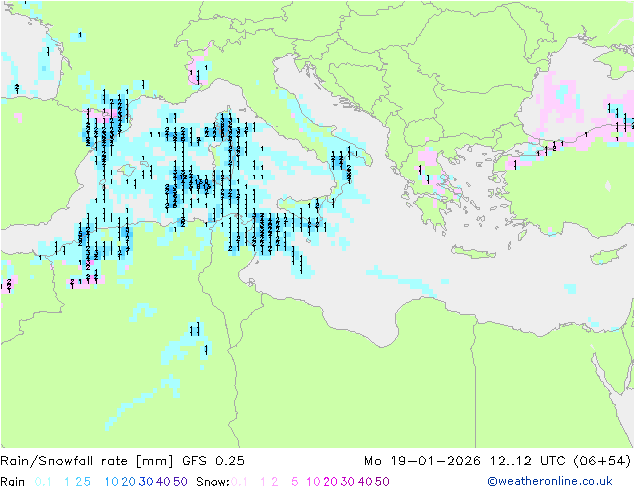Click the 'GFS 0.25' model label

[x=213, y=461]
